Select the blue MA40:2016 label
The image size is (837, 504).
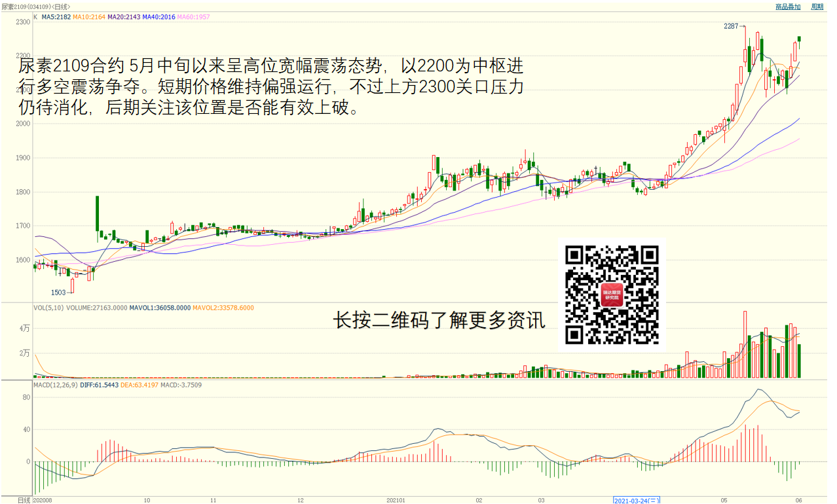pos(158,17)
